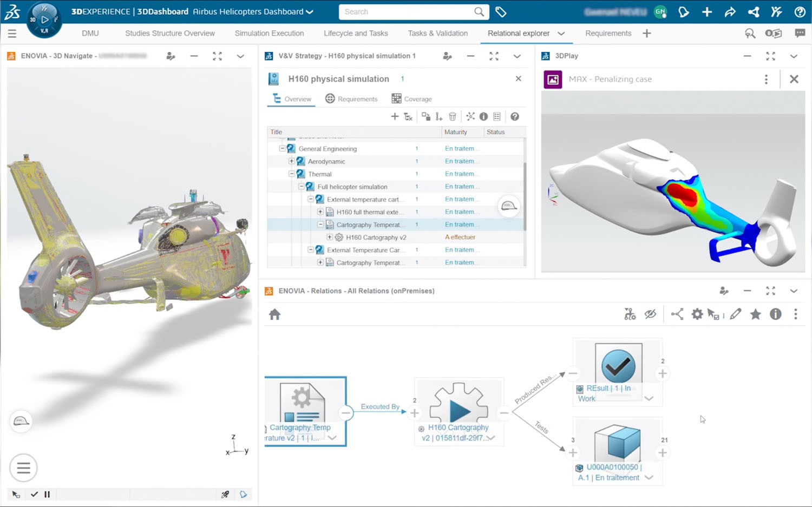Collapse relations after H160 Cartography node
The image size is (812, 507).
coord(504,413)
